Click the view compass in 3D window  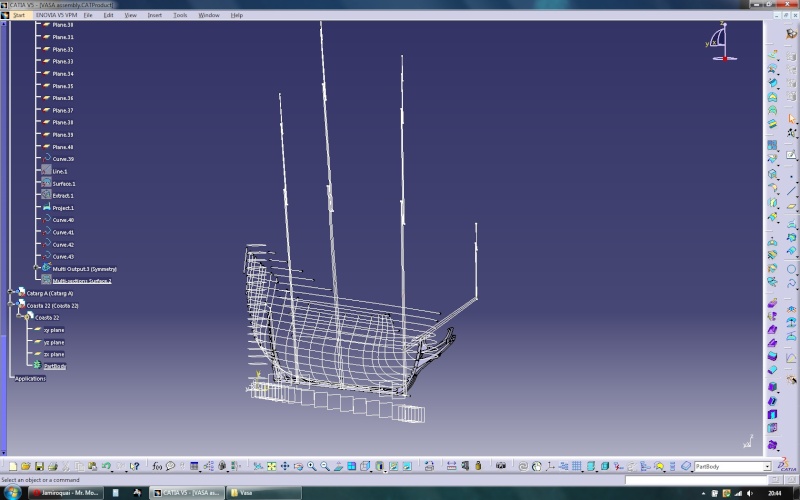[x=722, y=42]
